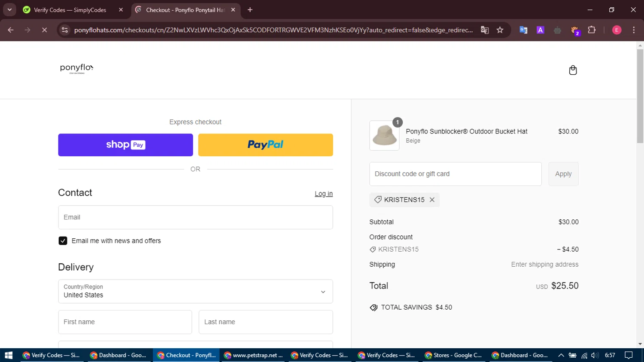Open Windows notification center
The height and width of the screenshot is (362, 644).
pyautogui.click(x=629, y=355)
